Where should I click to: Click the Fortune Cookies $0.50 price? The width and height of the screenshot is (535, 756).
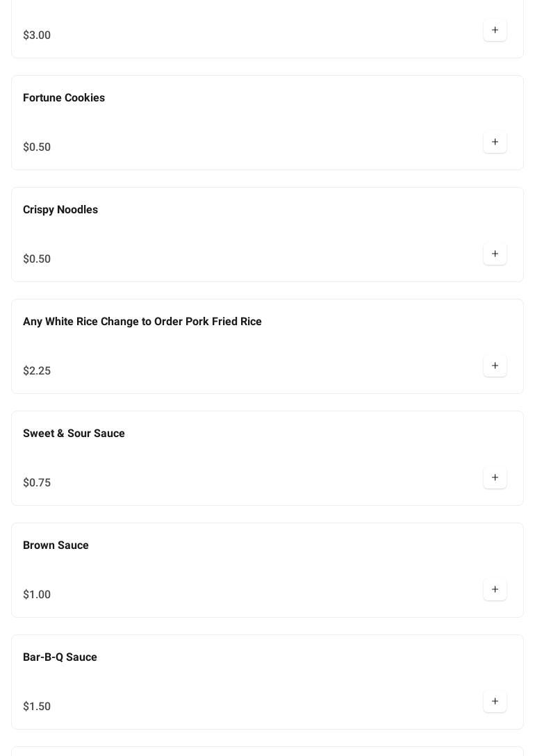tap(37, 147)
